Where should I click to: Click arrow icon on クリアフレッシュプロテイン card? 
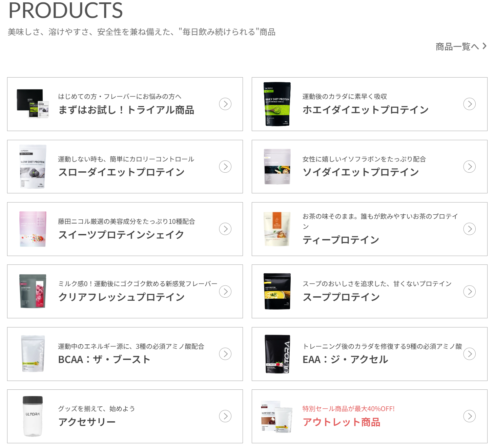225,292
